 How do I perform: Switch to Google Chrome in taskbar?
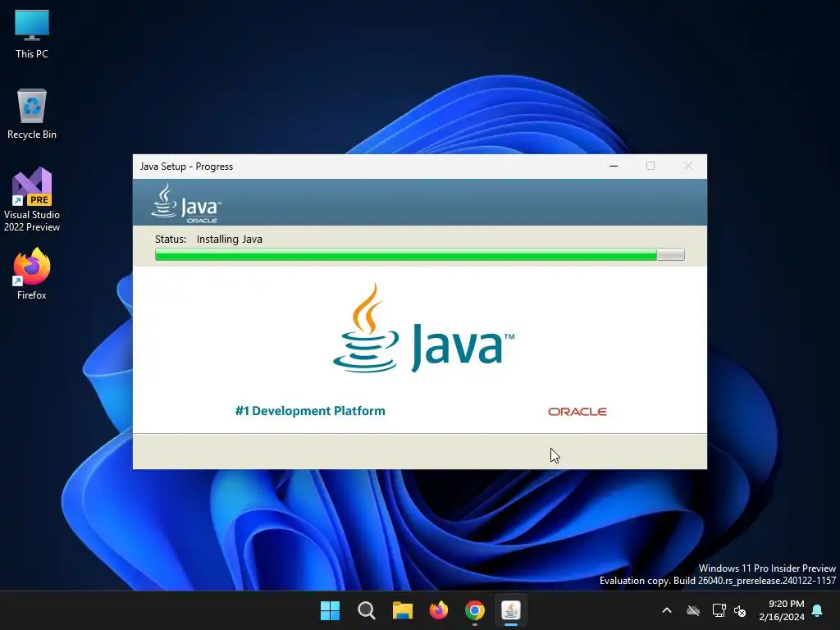[x=475, y=610]
